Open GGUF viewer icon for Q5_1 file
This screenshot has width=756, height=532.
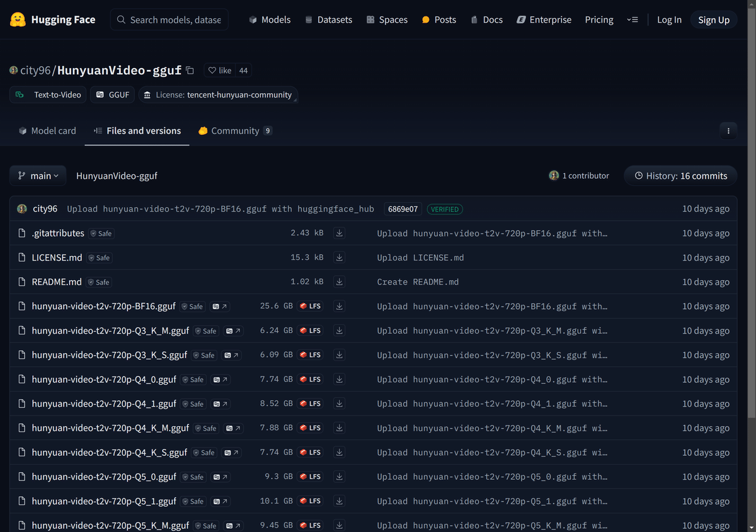click(220, 501)
